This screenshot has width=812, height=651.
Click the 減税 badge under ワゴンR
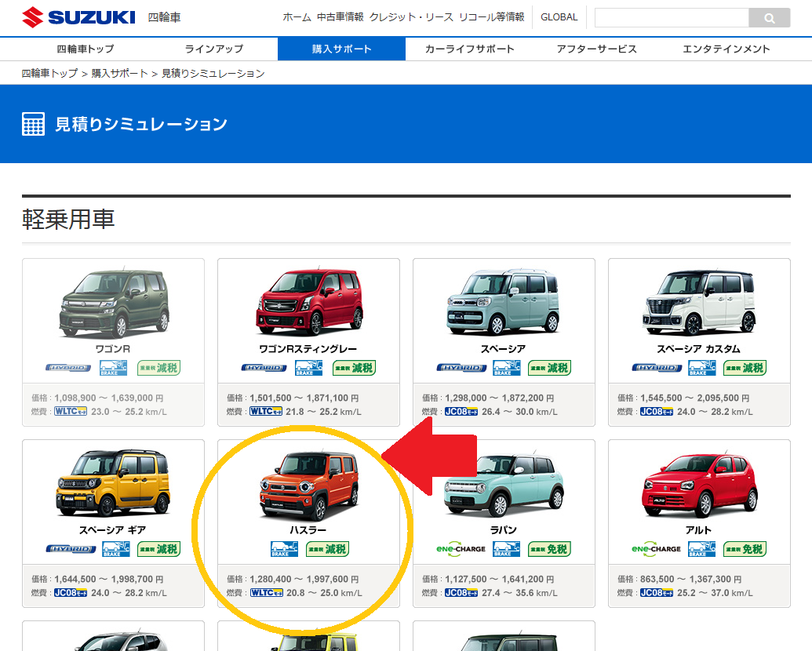159,368
